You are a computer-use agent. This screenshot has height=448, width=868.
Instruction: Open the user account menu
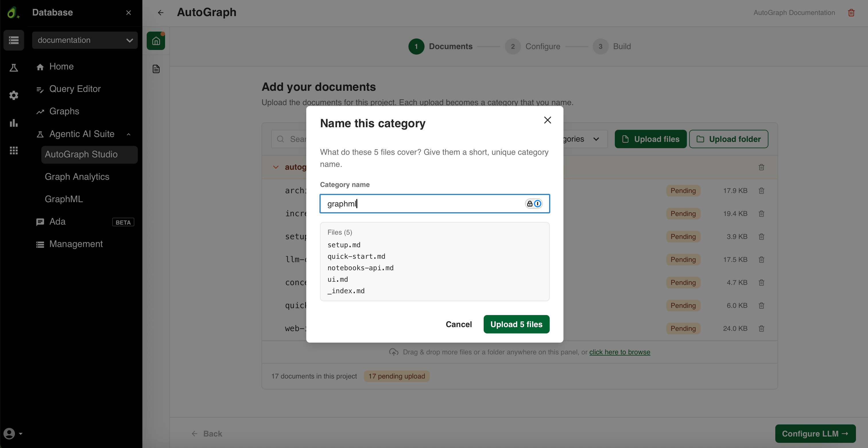point(13,434)
